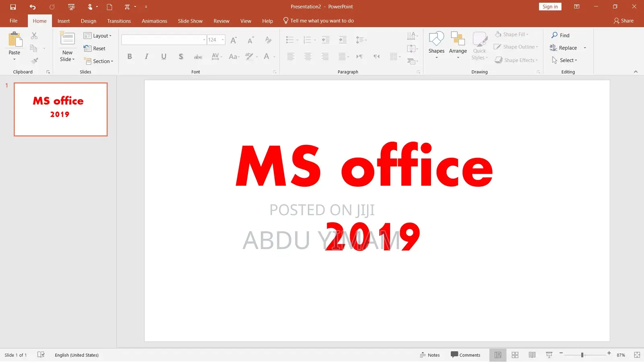Open the Layout dropdown
Viewport: 644px width, 362px height.
pyautogui.click(x=97, y=36)
